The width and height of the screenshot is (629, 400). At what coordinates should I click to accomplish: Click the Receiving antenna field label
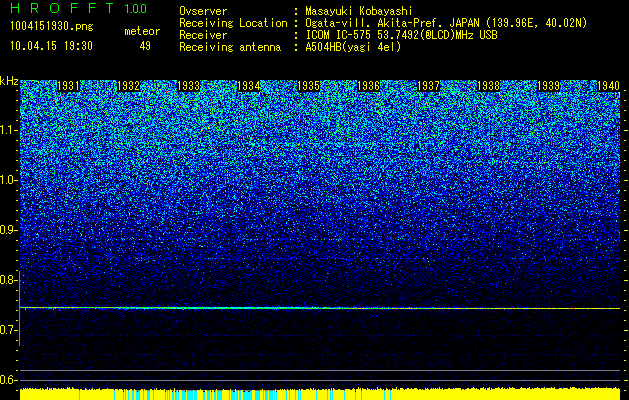(x=230, y=47)
